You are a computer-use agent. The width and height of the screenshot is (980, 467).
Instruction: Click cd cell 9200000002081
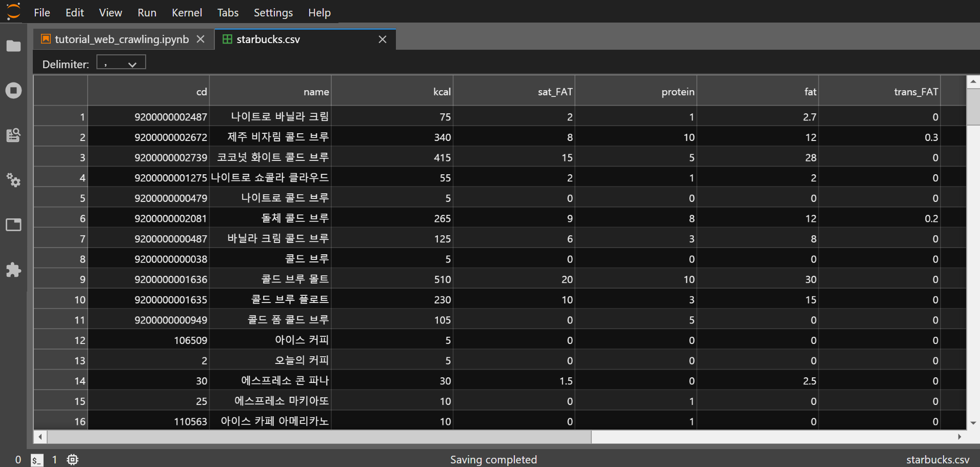(x=149, y=218)
